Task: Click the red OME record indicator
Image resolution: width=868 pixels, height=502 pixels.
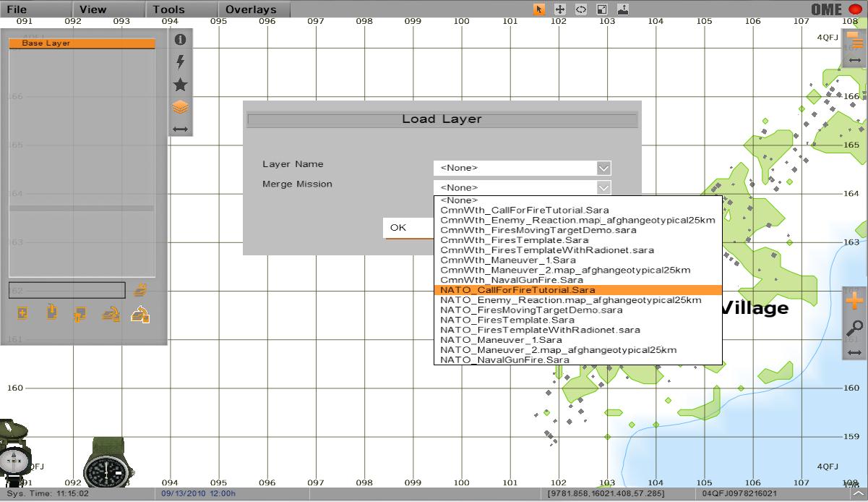Action: point(855,9)
